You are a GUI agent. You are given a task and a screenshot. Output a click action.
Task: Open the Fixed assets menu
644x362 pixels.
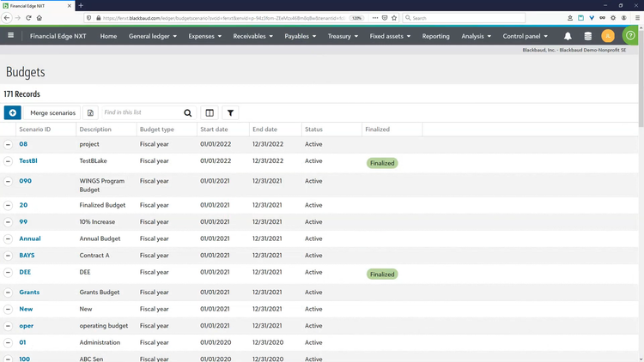[x=390, y=36]
